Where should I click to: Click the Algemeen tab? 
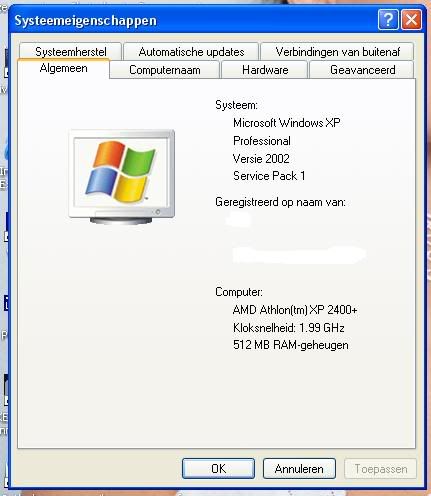63,68
